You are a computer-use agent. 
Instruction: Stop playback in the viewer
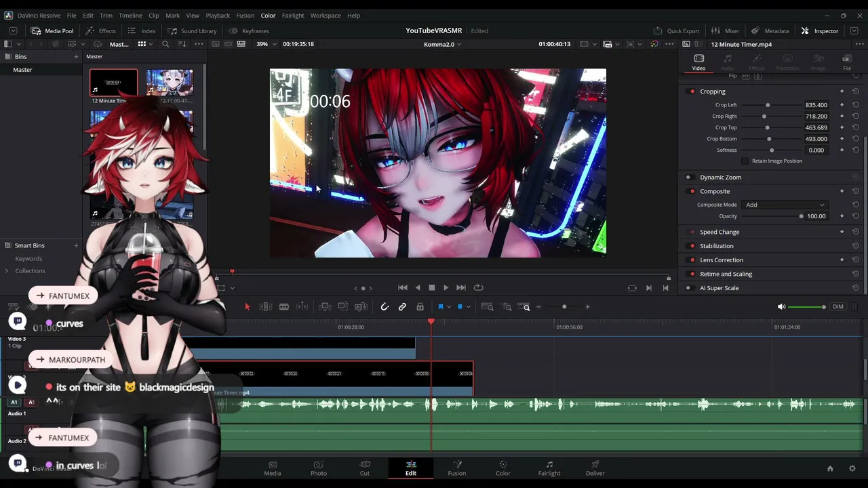pos(432,287)
